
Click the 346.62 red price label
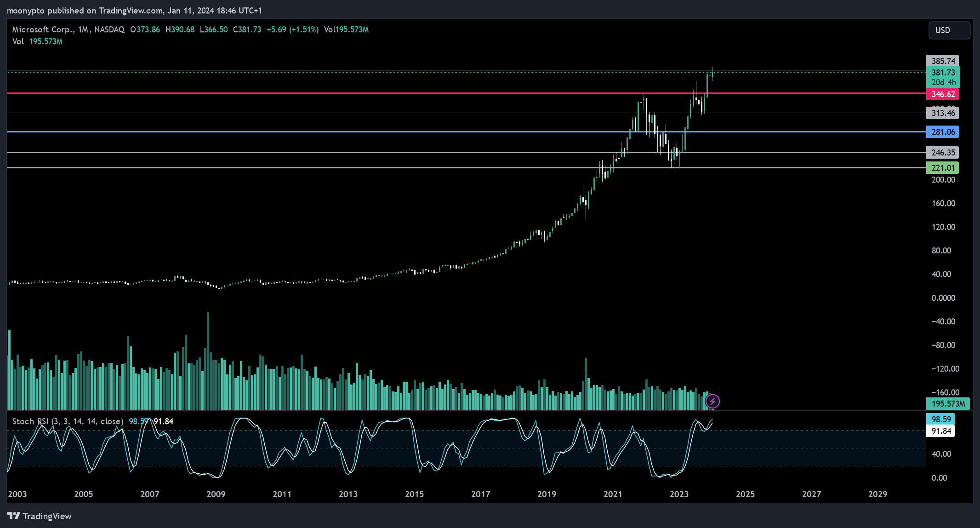(942, 94)
